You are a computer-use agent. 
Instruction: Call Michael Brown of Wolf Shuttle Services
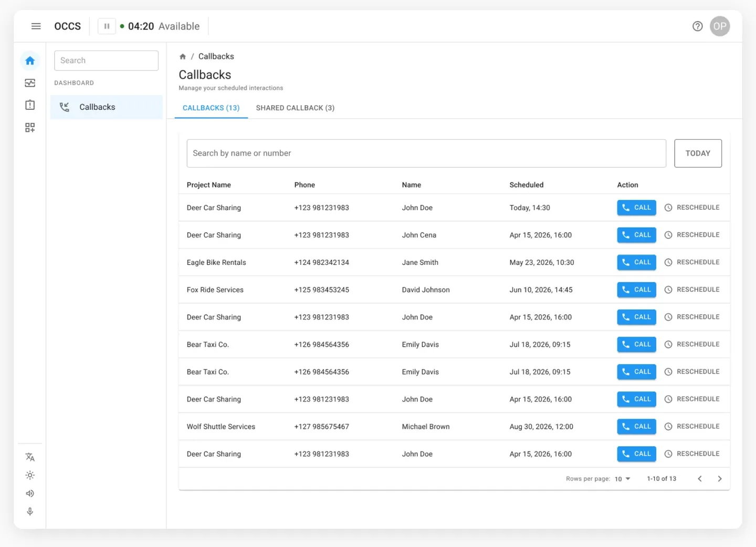point(636,426)
